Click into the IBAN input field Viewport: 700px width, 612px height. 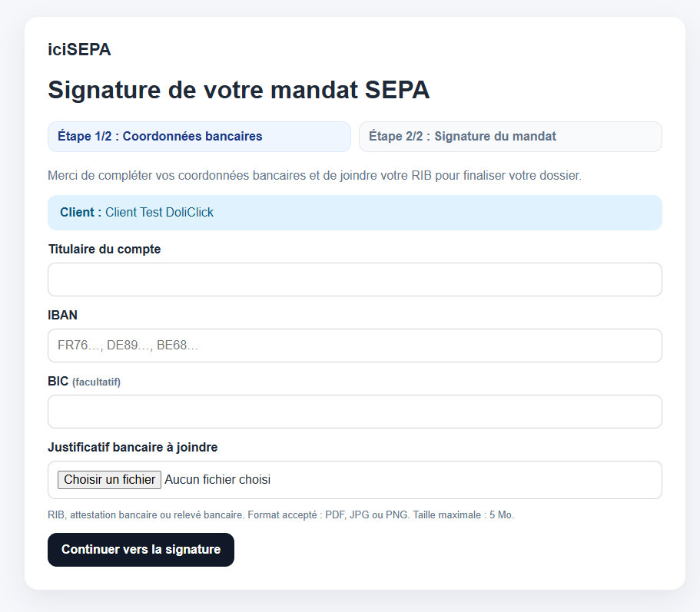point(355,346)
